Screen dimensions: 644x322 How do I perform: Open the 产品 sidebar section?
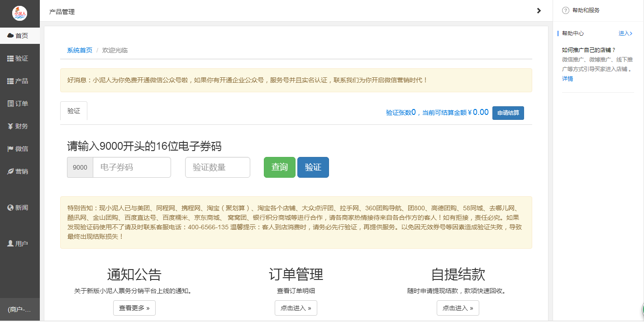[x=18, y=81]
